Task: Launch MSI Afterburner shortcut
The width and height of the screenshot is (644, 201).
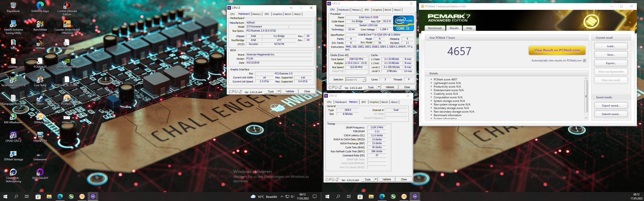Action: (x=13, y=118)
